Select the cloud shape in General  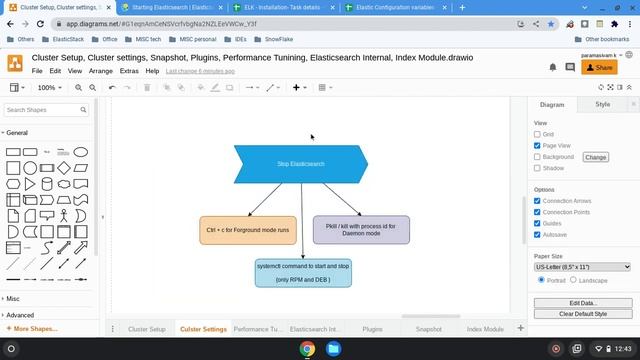point(64,184)
